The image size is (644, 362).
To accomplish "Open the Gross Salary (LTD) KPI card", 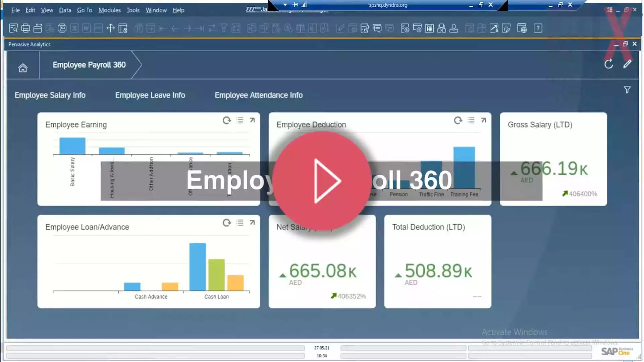I will 553,159.
